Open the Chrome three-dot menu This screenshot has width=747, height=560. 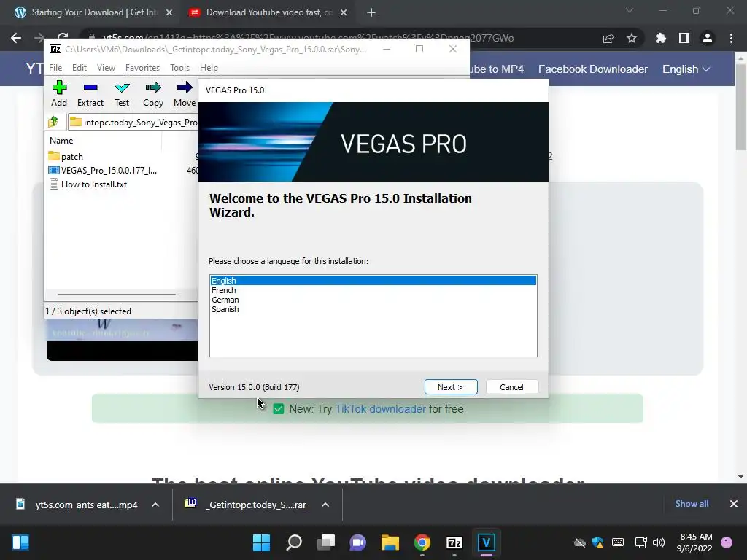click(731, 38)
